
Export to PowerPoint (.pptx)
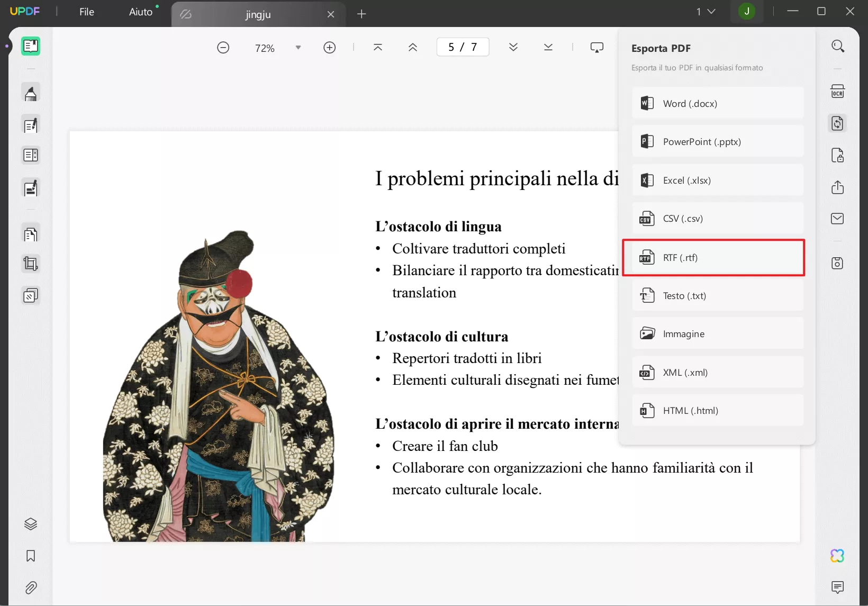718,141
